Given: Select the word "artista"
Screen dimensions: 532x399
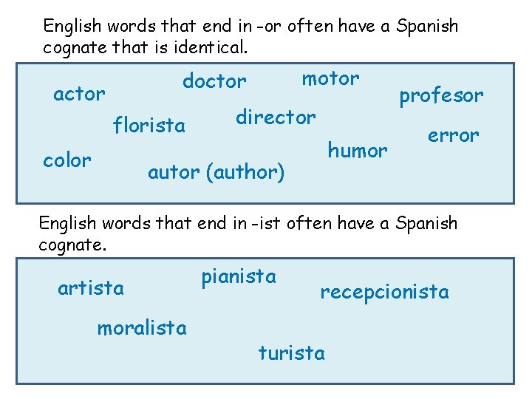Looking at the screenshot, I should click(x=91, y=287).
